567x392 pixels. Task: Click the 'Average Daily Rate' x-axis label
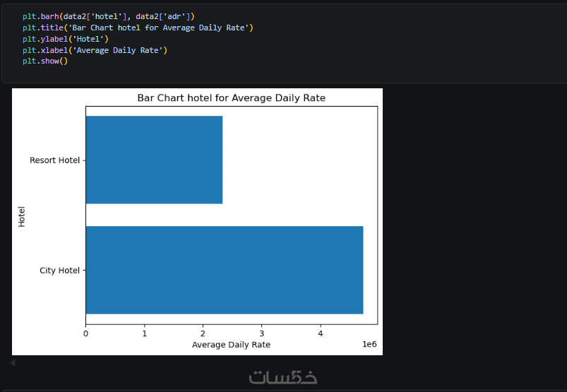tap(231, 345)
